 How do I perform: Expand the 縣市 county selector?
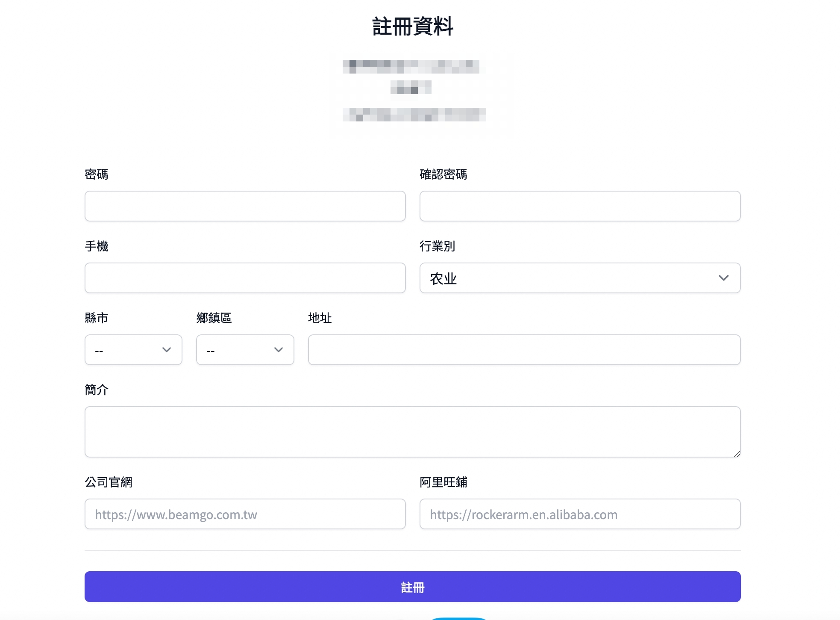(133, 350)
